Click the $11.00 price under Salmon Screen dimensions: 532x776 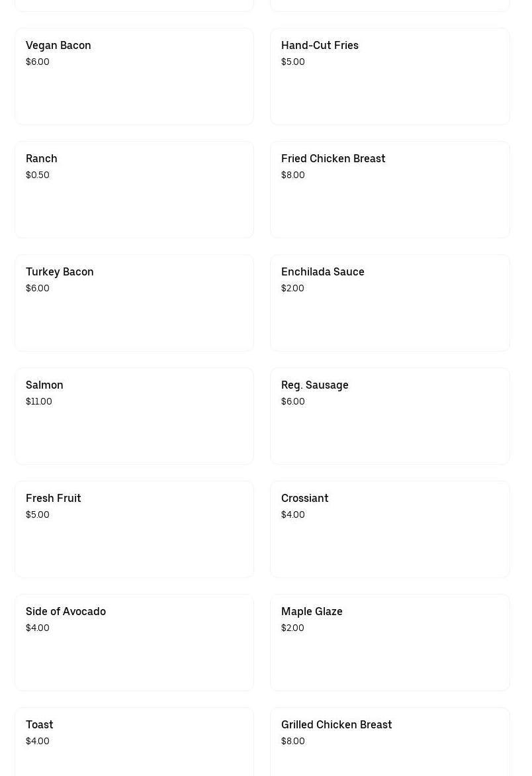click(x=38, y=401)
